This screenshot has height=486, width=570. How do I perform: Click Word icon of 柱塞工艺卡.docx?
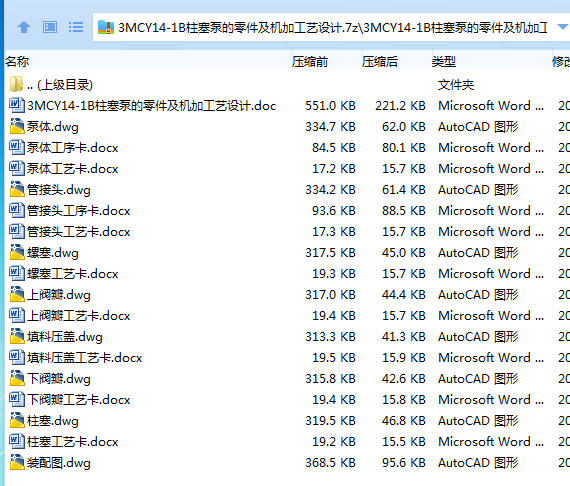[x=17, y=441]
